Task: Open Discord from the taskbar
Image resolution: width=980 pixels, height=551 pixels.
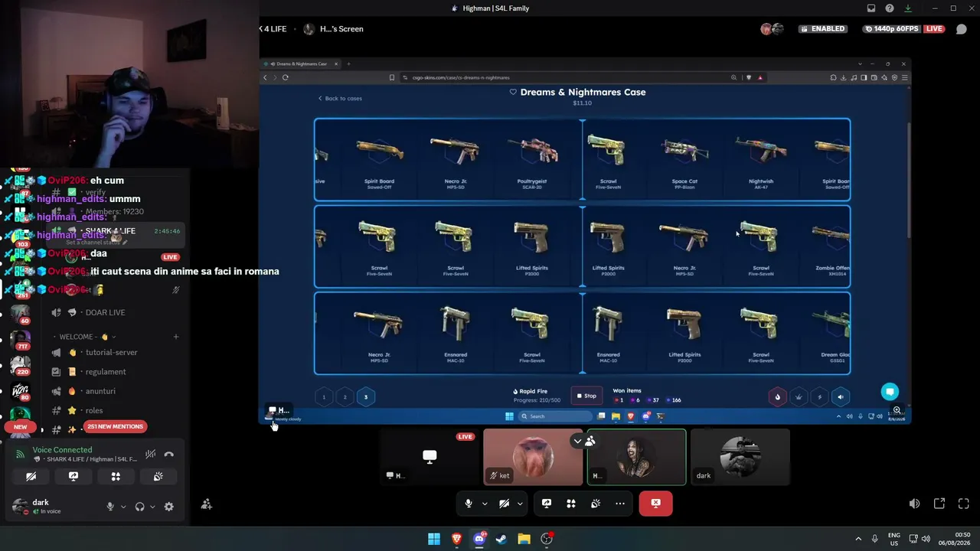Action: pyautogui.click(x=479, y=539)
